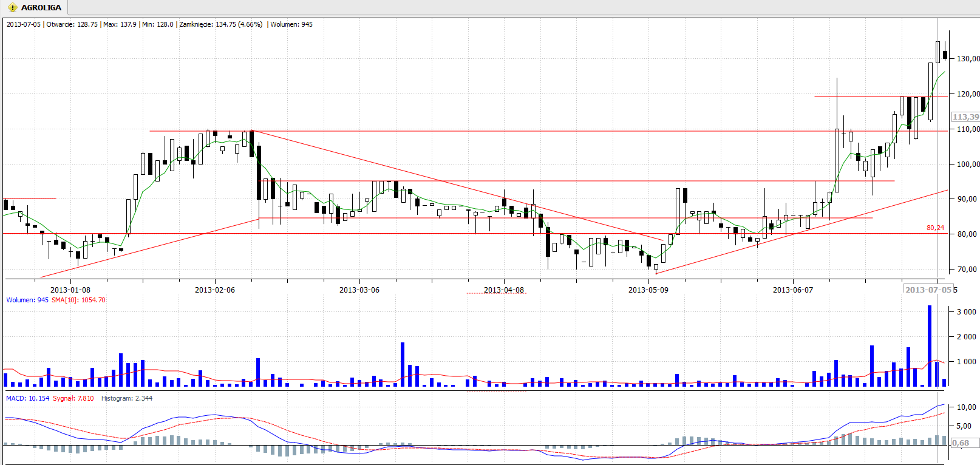Click the Zamknięcie: 134.75 closing price text

[x=220, y=24]
